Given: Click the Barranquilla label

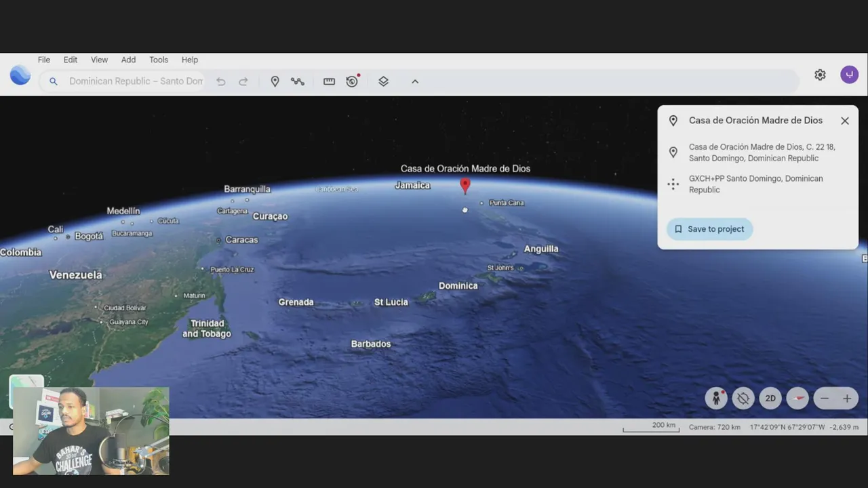Looking at the screenshot, I should coord(248,189).
